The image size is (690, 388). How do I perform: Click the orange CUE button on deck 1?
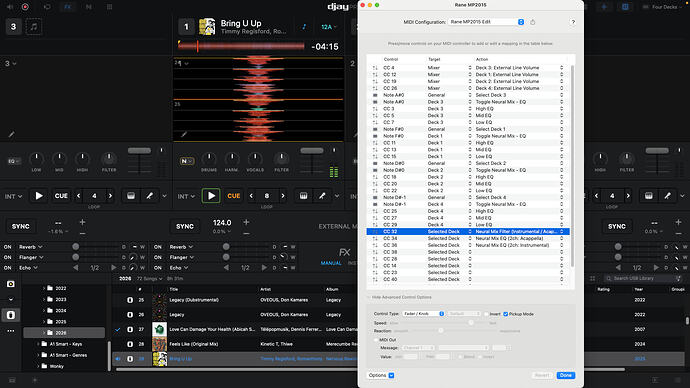(234, 196)
